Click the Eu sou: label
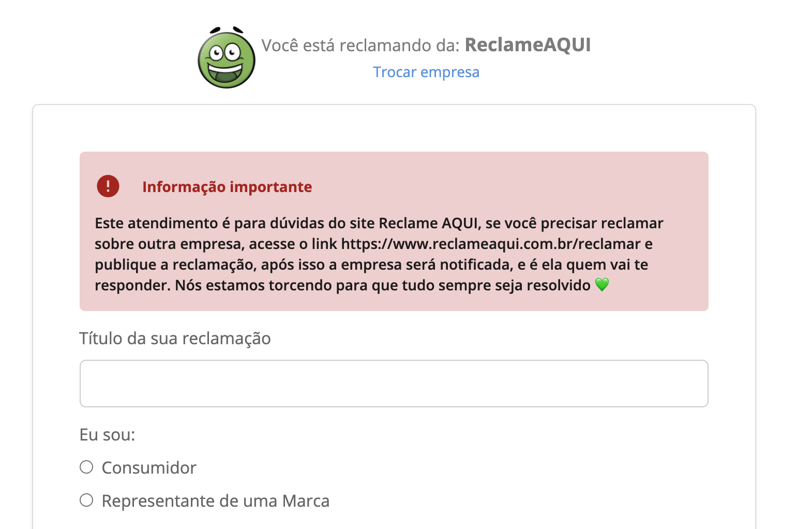This screenshot has height=529, width=812. coord(107,435)
